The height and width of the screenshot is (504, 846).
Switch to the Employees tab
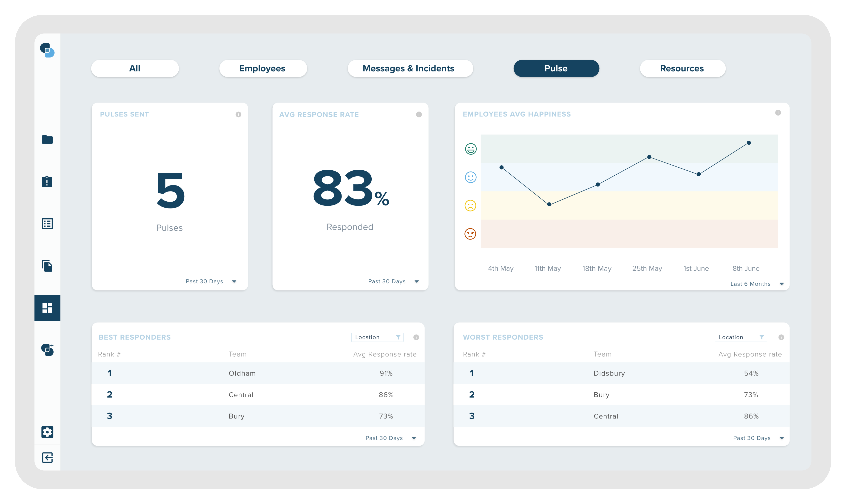263,68
